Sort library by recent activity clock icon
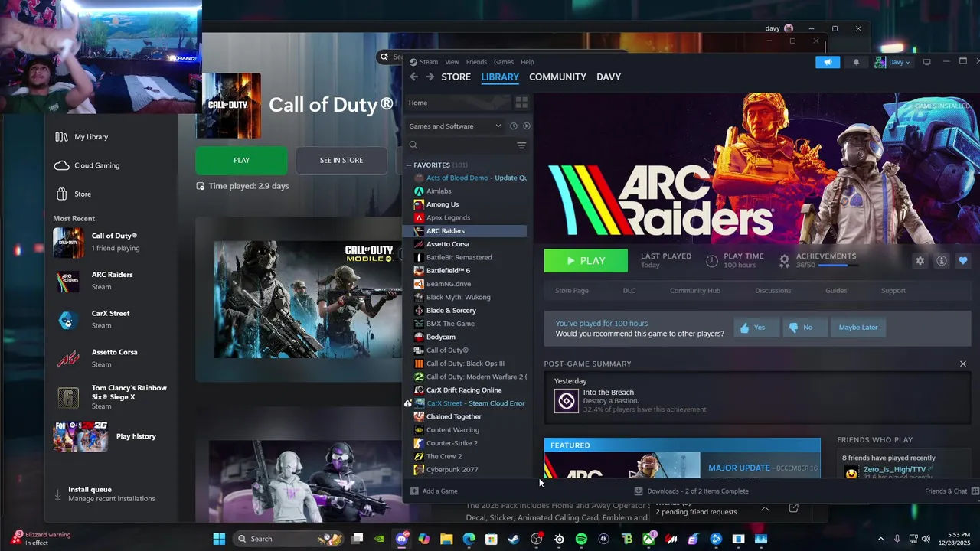The height and width of the screenshot is (551, 980). 513,126
